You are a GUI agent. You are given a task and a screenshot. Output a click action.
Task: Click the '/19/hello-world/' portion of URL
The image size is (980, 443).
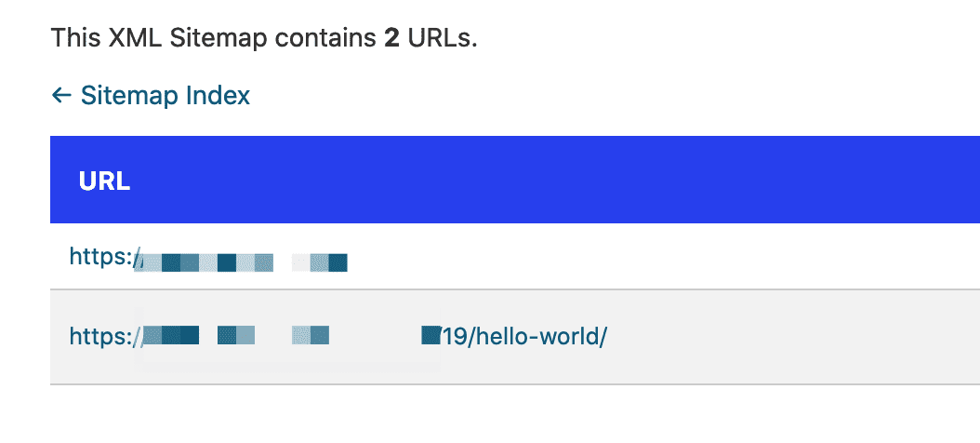coord(523,336)
